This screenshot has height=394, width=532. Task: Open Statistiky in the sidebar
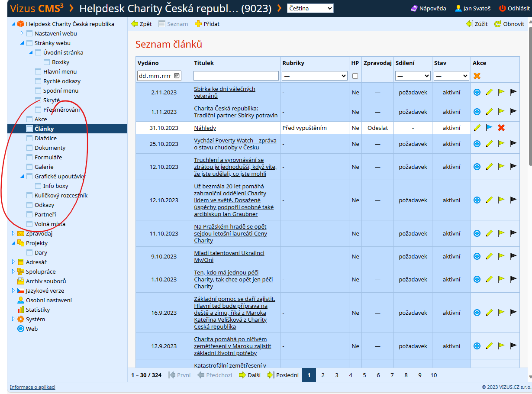click(x=38, y=310)
